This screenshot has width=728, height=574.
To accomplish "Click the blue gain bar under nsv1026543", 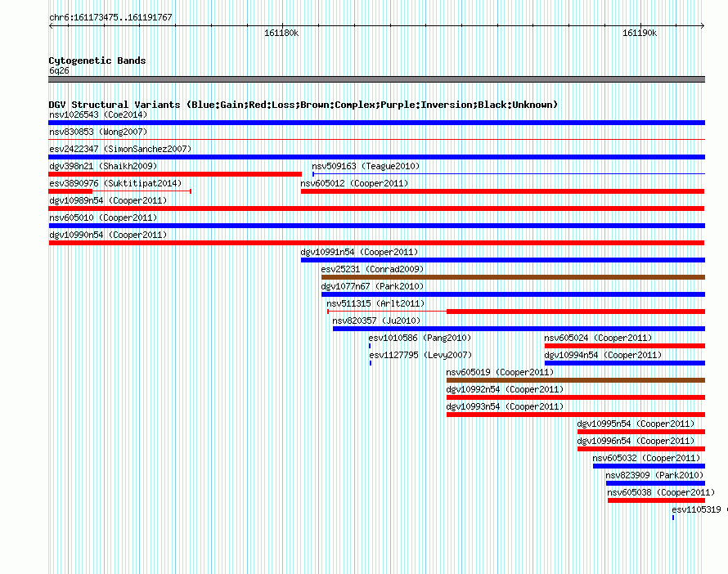I will point(376,123).
